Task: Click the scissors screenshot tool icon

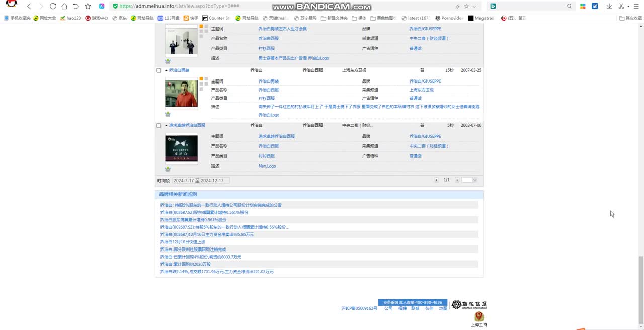Action: point(621,6)
